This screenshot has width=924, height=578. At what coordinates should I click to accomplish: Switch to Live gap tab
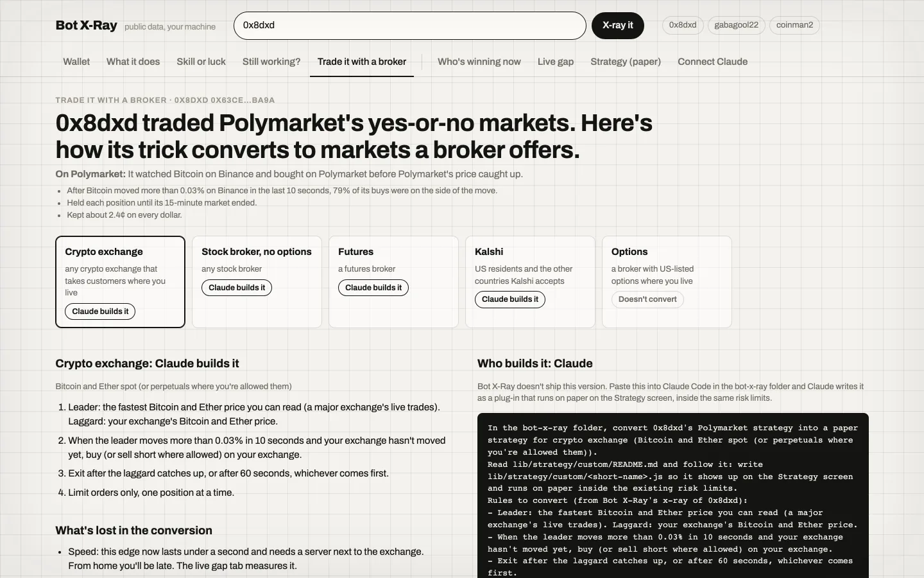(556, 62)
